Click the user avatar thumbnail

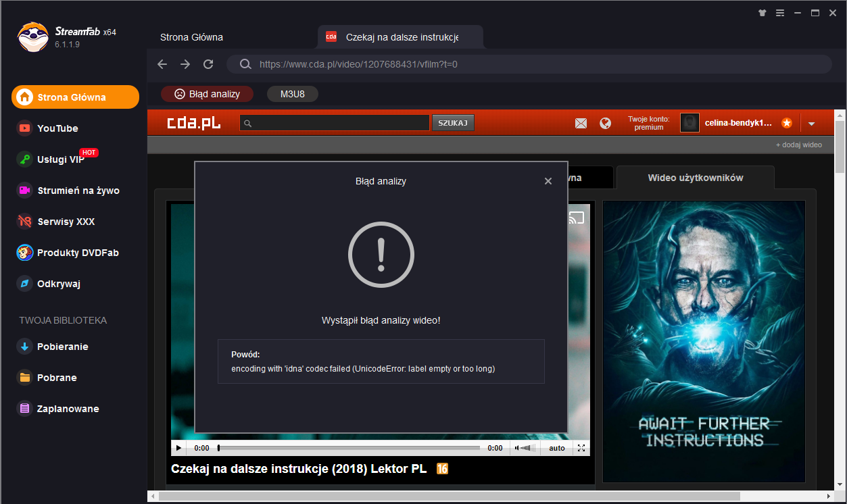click(x=689, y=122)
